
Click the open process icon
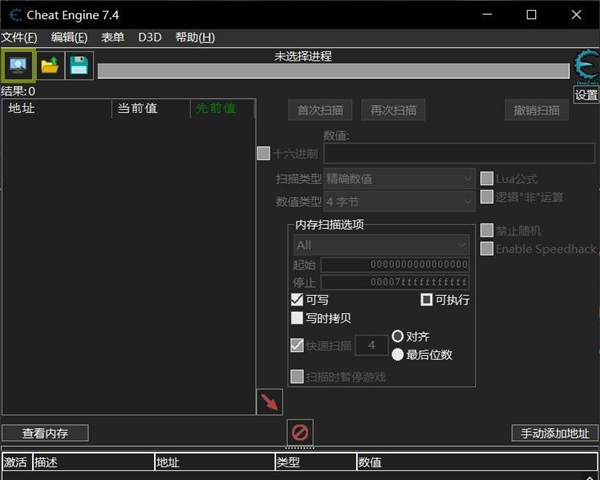(18, 65)
